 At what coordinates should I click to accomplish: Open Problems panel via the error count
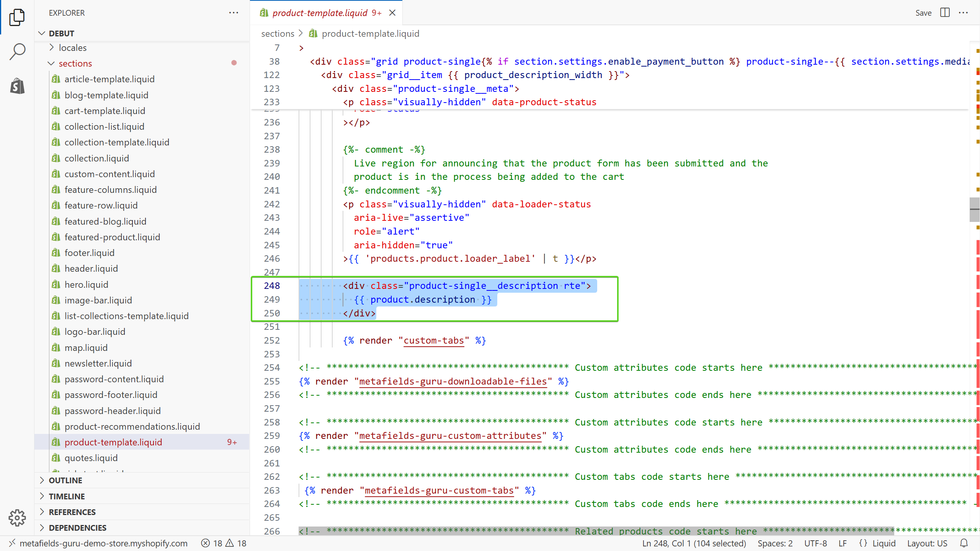click(x=212, y=543)
